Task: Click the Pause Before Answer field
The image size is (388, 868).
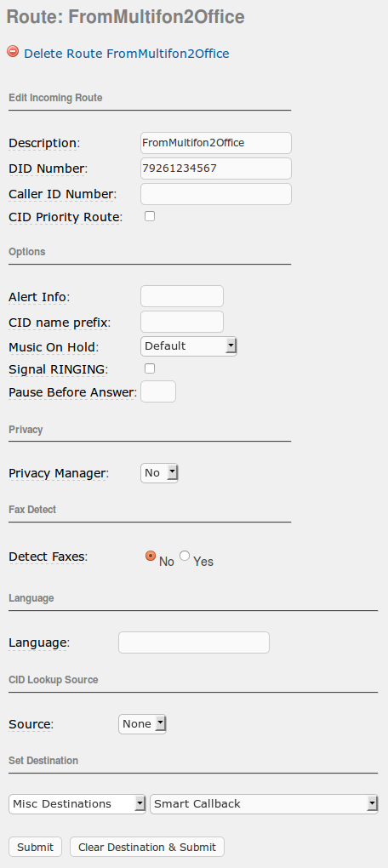Action: click(158, 391)
